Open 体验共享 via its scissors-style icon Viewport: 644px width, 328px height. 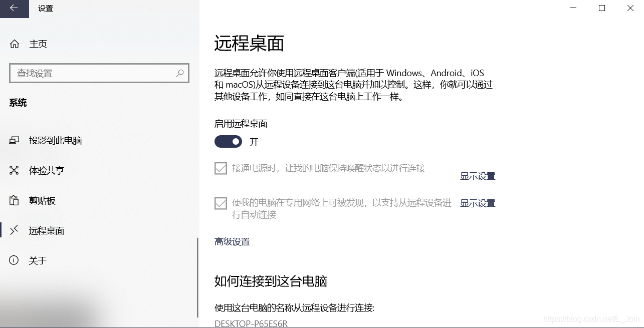tap(14, 170)
